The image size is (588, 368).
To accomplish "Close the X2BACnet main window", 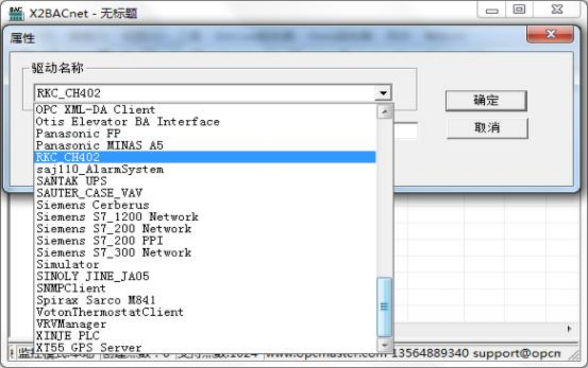I will coord(557,10).
